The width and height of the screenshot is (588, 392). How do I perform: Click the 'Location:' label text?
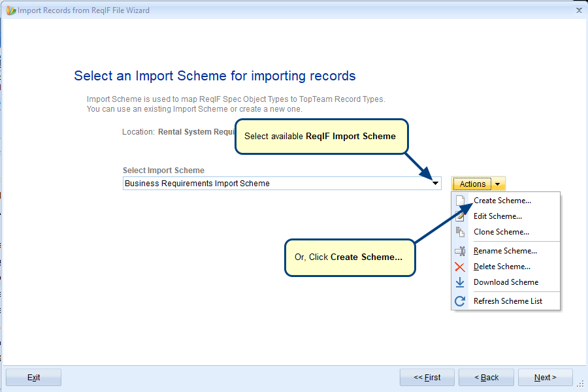click(138, 132)
